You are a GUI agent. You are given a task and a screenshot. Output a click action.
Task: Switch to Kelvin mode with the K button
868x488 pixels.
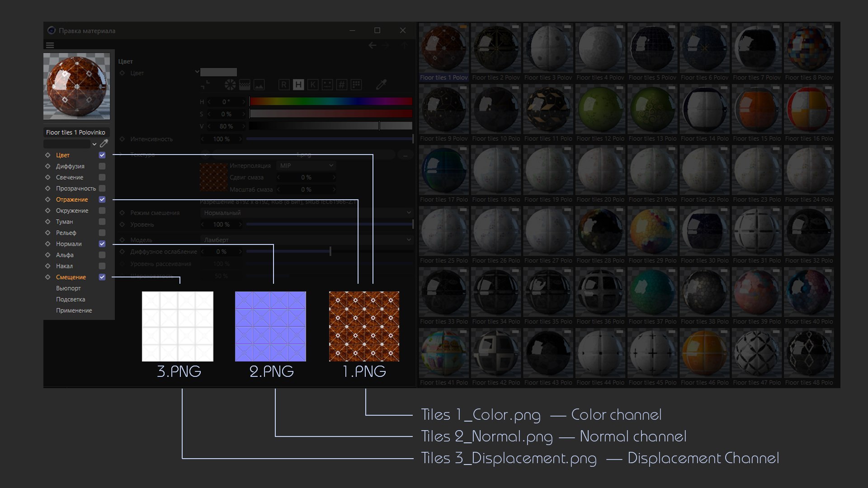coord(313,84)
